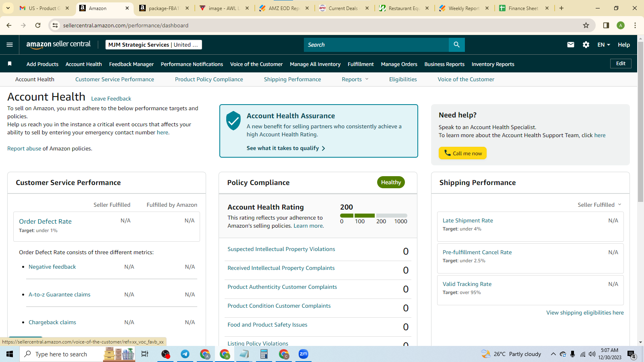Open the Valid Tracking Rate link

(x=467, y=284)
